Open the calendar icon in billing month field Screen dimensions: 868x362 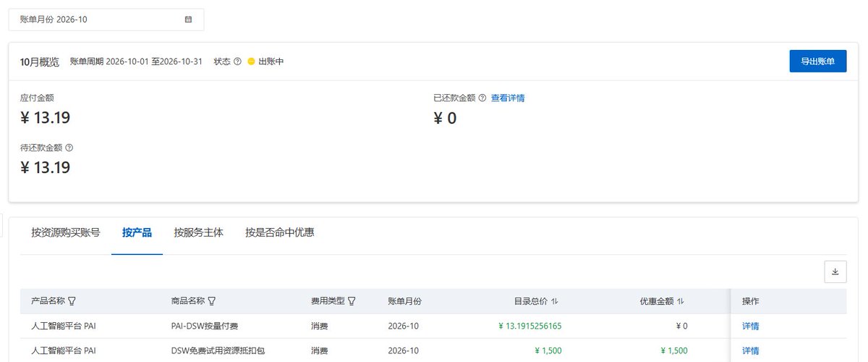tap(188, 20)
